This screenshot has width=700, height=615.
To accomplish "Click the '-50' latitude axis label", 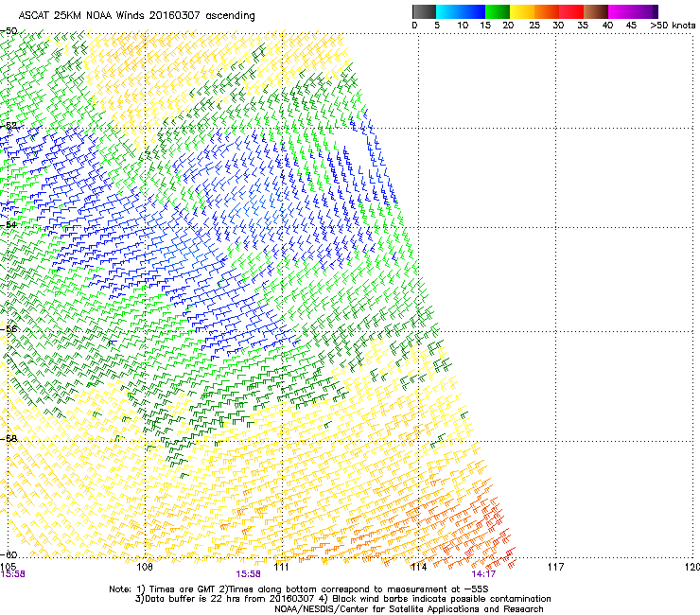I will (9, 31).
